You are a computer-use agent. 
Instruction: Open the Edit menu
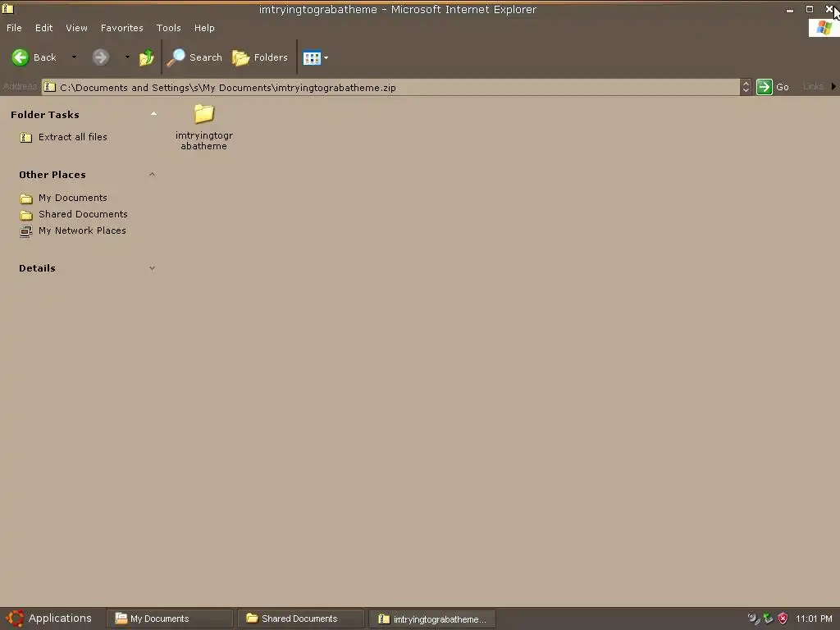pyautogui.click(x=44, y=28)
